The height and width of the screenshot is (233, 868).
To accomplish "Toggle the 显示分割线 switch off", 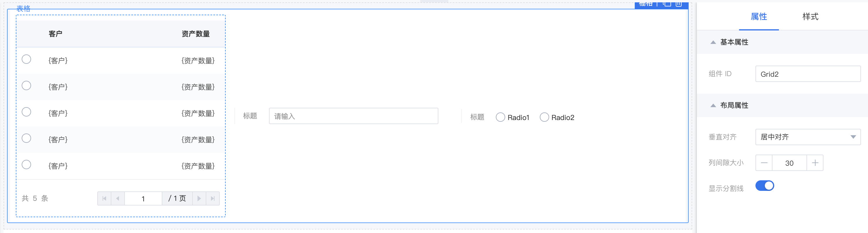I will coord(765,186).
